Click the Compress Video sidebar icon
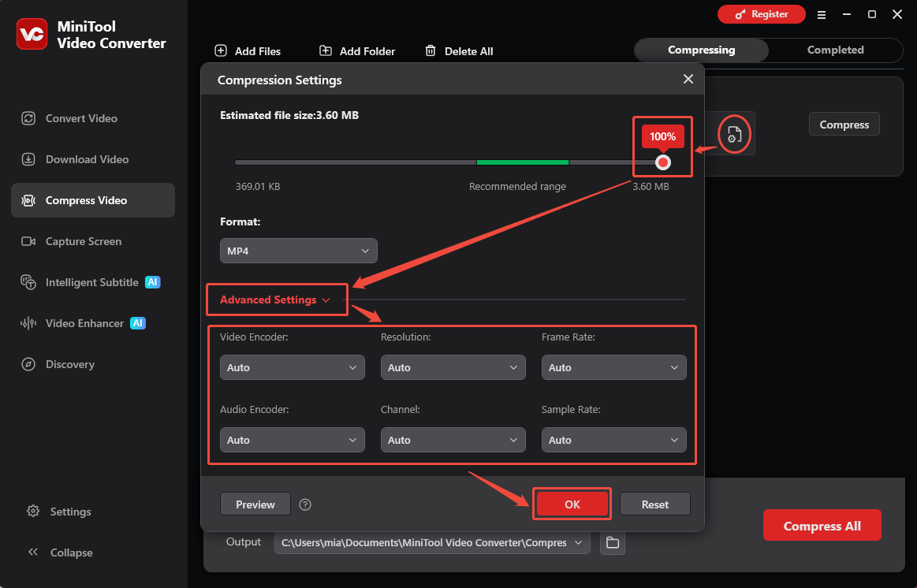 click(x=28, y=200)
